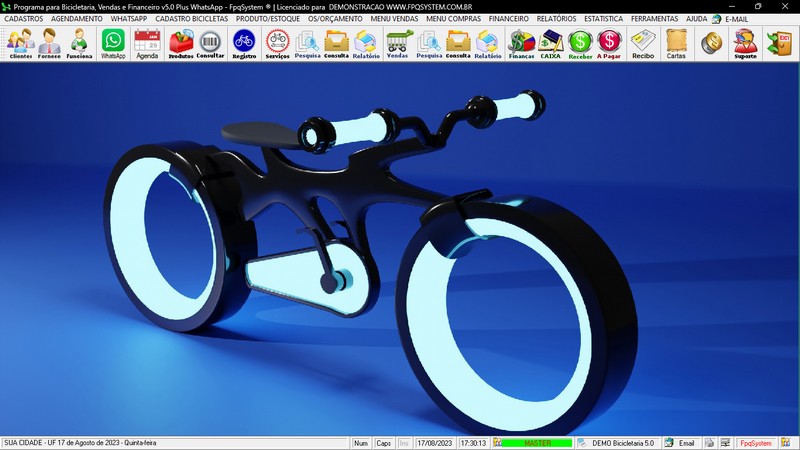Open the CADASTRO BICICLETAS menu

pos(192,19)
